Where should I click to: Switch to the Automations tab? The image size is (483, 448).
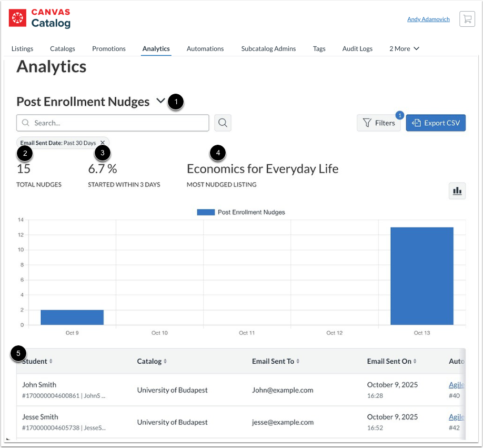[205, 48]
